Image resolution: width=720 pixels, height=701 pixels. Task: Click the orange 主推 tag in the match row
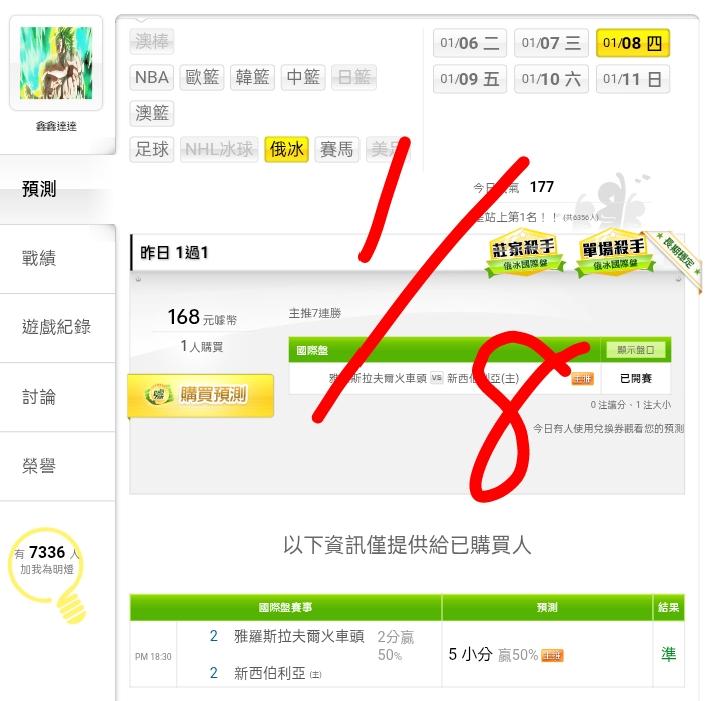[x=582, y=379]
